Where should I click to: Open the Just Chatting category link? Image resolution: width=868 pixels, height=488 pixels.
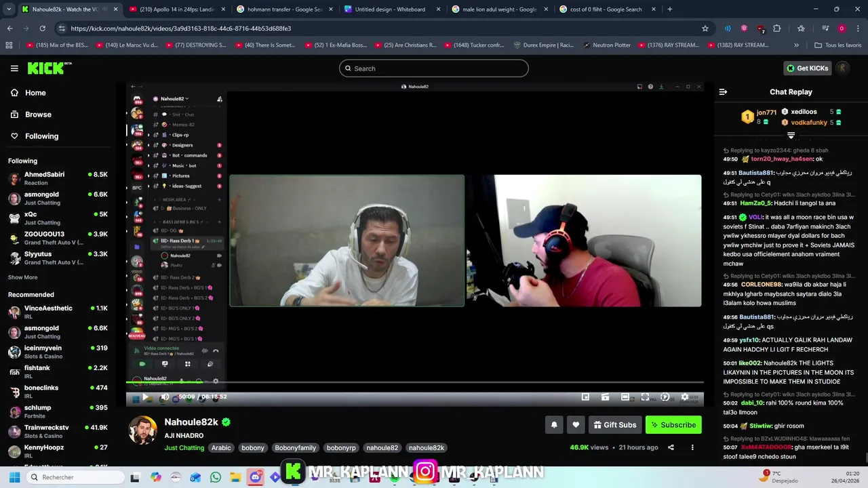point(184,447)
